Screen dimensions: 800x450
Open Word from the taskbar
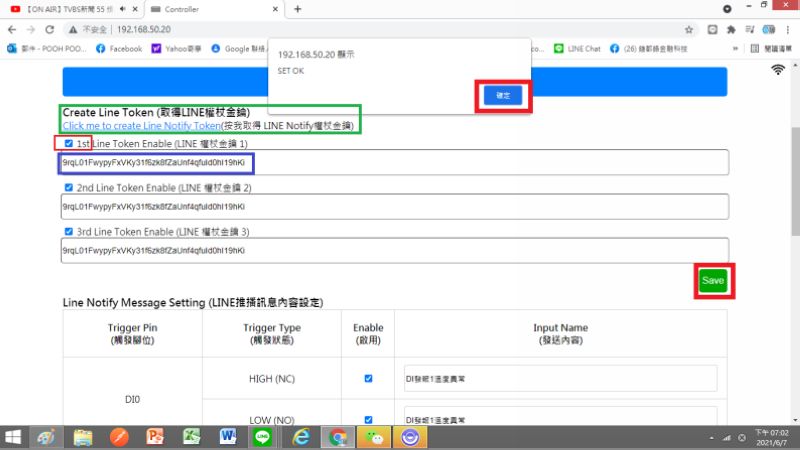point(227,437)
